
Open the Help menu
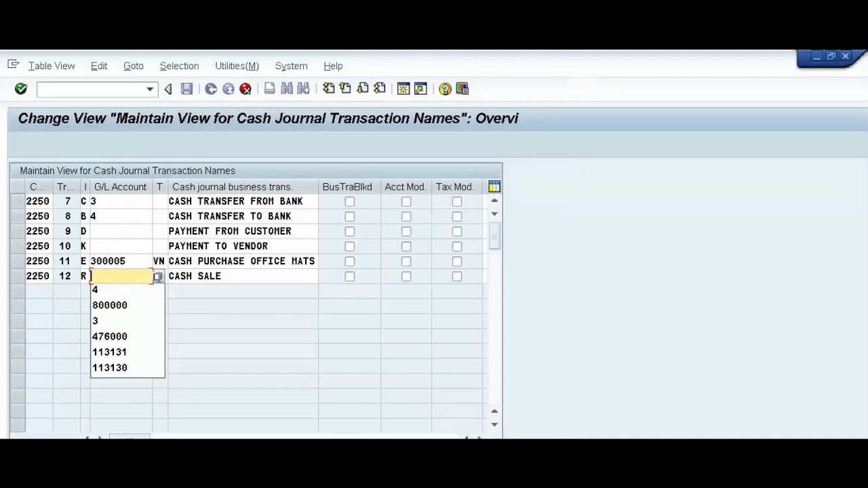click(x=333, y=66)
